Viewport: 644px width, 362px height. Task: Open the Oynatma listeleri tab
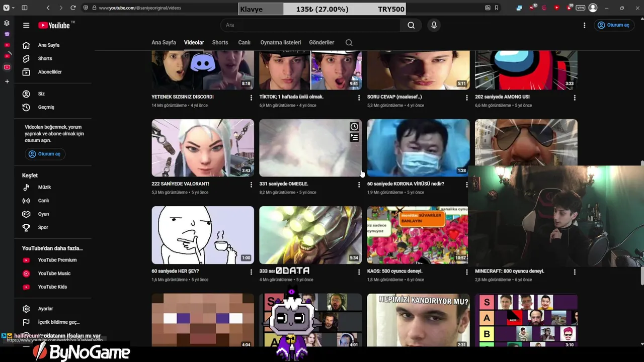pyautogui.click(x=280, y=43)
